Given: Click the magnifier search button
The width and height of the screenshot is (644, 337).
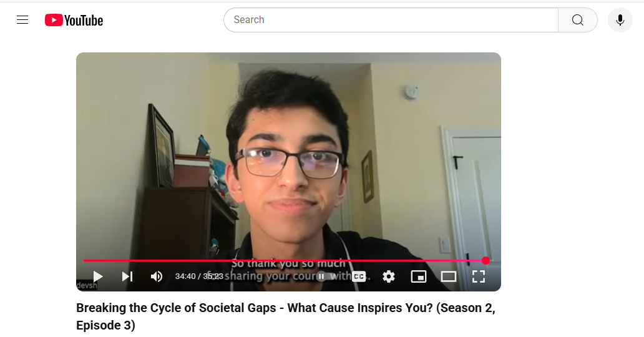Looking at the screenshot, I should tap(577, 20).
